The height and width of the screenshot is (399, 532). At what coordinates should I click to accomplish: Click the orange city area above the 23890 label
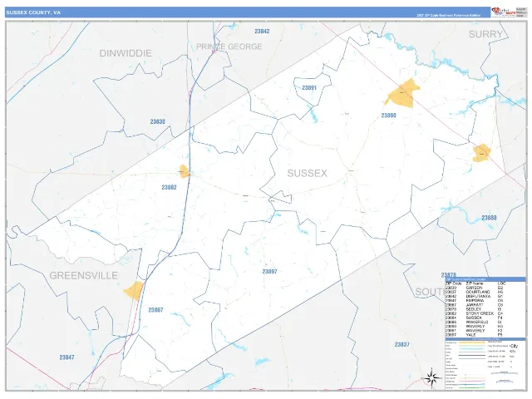click(x=402, y=93)
